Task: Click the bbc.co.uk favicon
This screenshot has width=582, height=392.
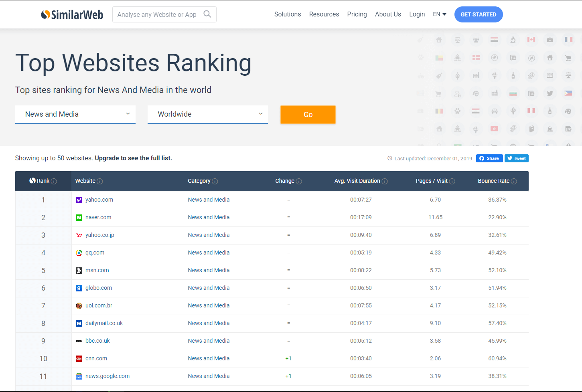Action: 79,341
